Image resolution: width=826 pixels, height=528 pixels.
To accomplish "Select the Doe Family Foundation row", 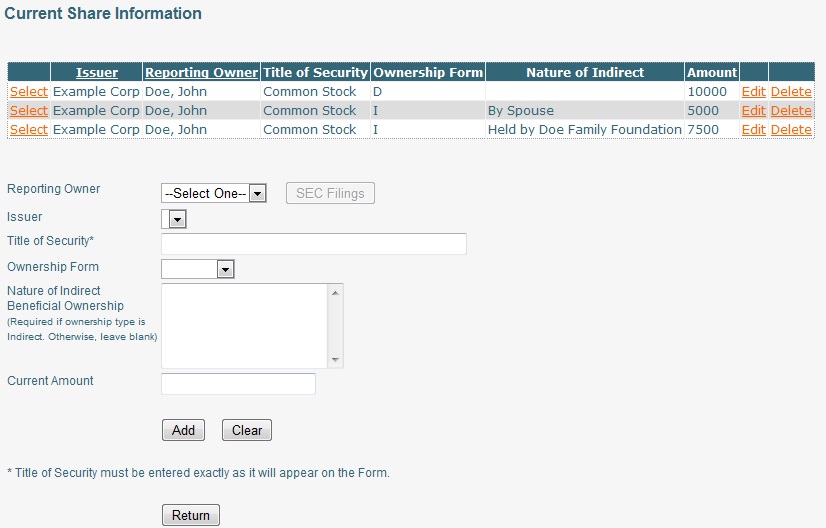I will click(x=29, y=129).
